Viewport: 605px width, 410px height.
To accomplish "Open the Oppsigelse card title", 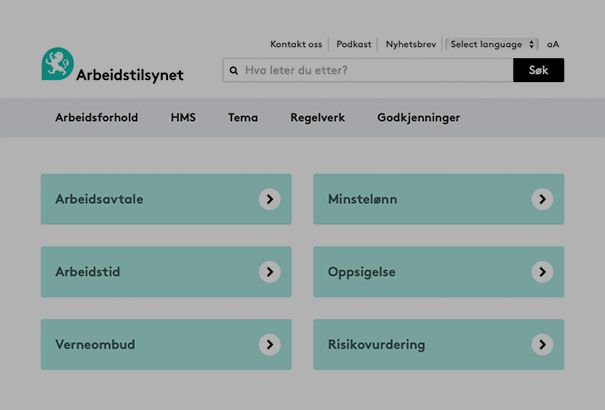I will 362,272.
